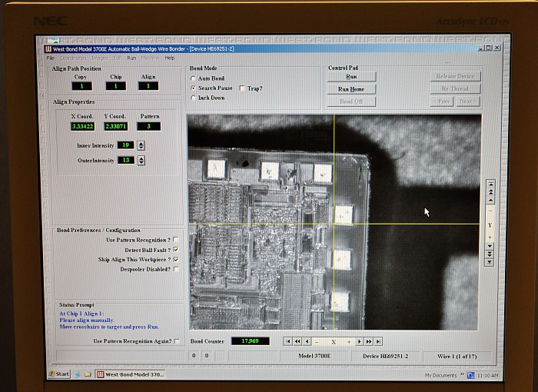Click the Y Coord. value field
Screen dimensions: 538x392
point(116,126)
